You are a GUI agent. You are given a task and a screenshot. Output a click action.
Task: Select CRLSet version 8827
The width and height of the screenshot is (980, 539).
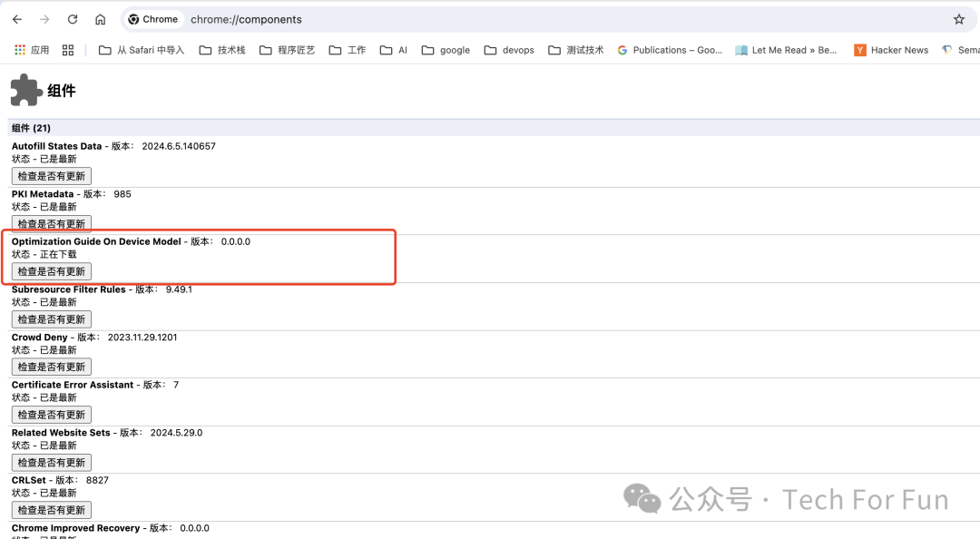pyautogui.click(x=97, y=480)
